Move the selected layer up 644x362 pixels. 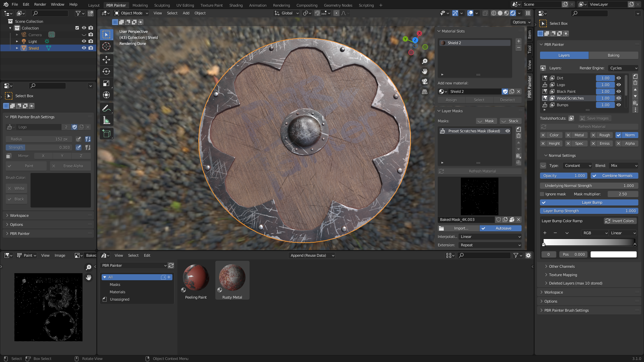[635, 90]
